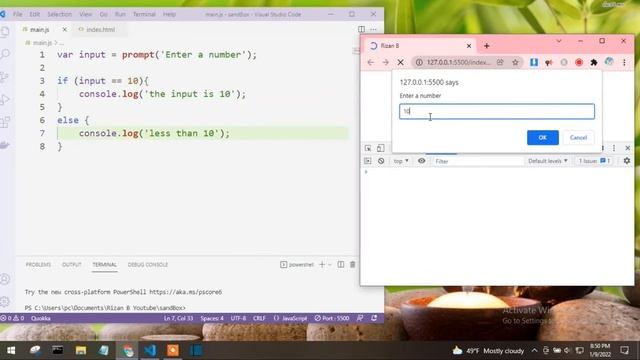Viewport: 640px width, 360px height.
Task: Open the Run menu
Action: point(120,14)
